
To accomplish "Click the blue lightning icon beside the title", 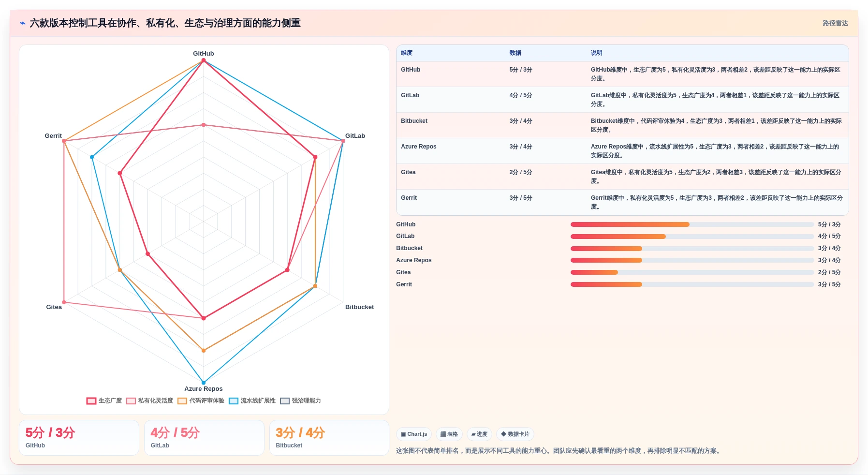I will tap(23, 23).
